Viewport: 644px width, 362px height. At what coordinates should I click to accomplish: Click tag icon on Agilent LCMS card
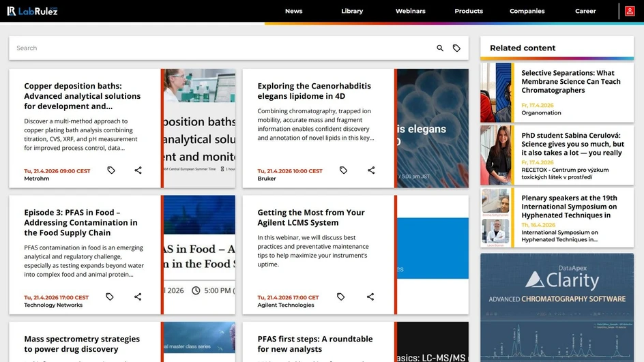pyautogui.click(x=340, y=297)
